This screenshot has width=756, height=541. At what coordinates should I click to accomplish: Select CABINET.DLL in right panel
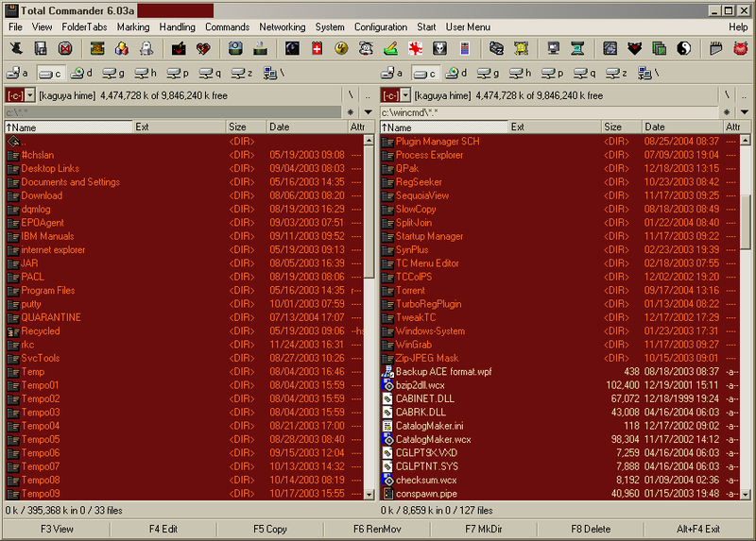pos(559,398)
